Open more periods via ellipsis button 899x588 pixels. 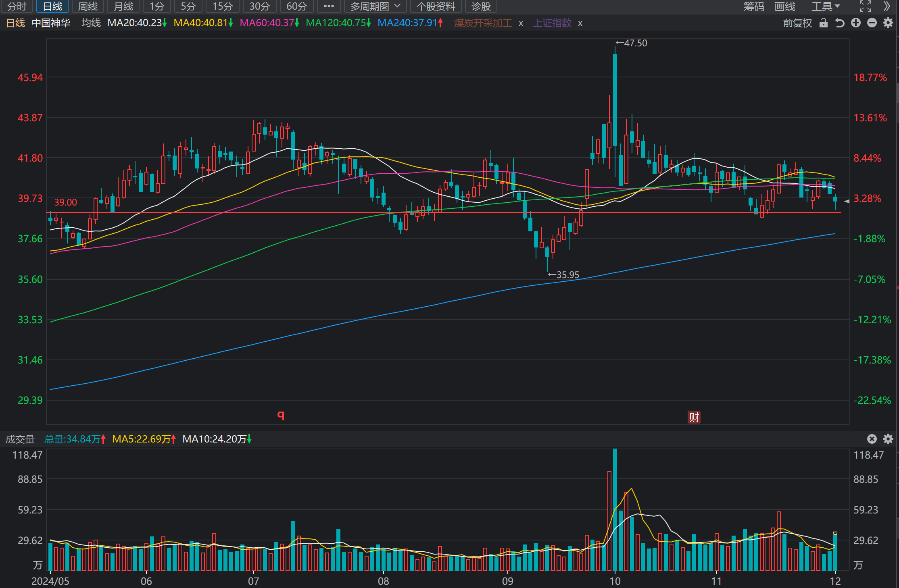329,6
